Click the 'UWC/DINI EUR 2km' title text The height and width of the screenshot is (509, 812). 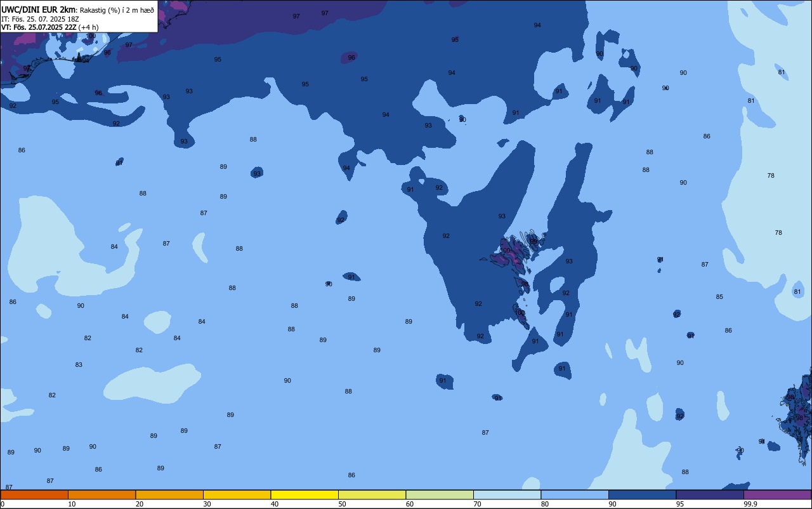[x=39, y=10]
